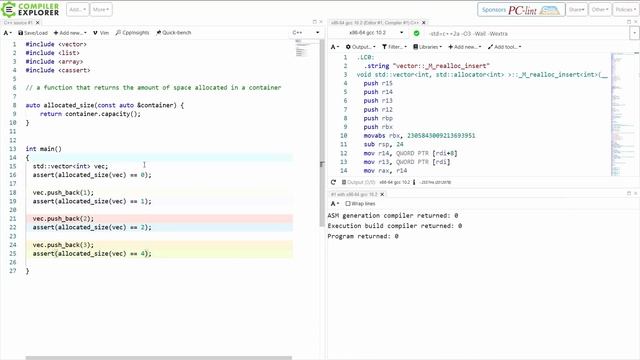Open the x86-64 gcc 10.2 compiler picker
This screenshot has height=360, width=640.
coord(376,33)
